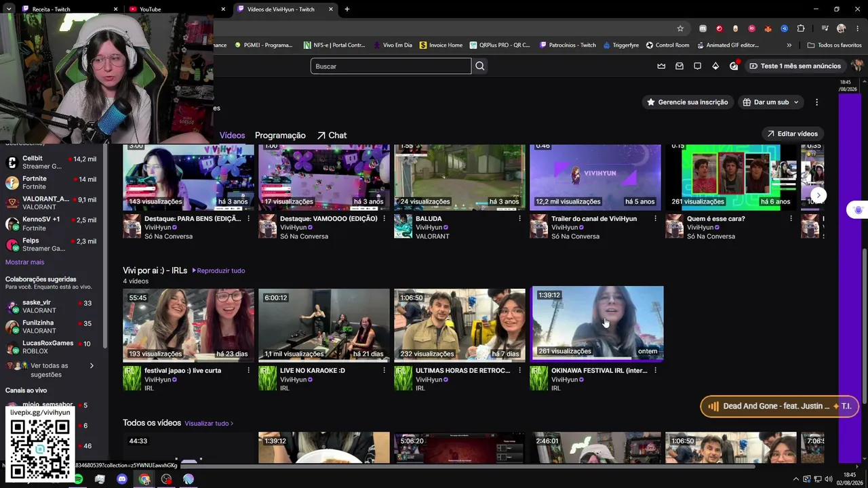Open the Chrome extensions puzzle icon

(x=801, y=28)
